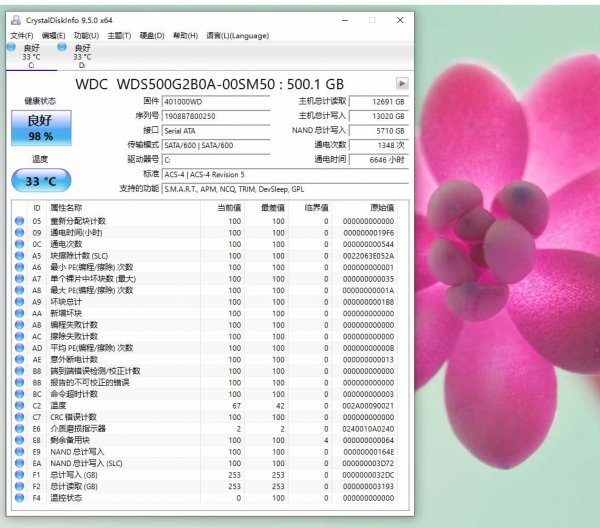Screen dimensions: 600x528
Task: Open the 编辑(E) menu
Action: click(x=54, y=36)
